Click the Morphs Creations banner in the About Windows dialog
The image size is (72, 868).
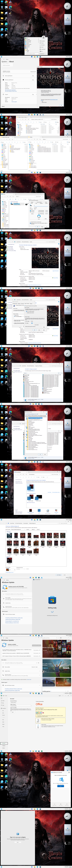pos(50,79)
